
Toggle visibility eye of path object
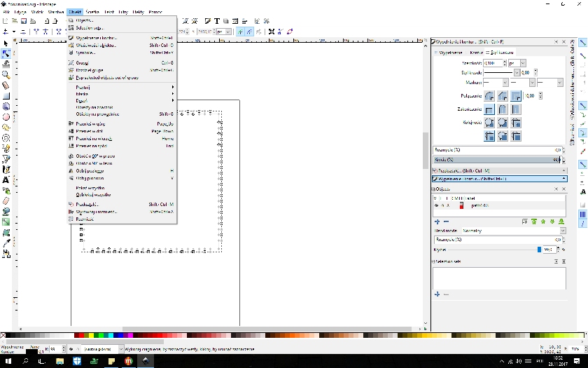click(437, 205)
